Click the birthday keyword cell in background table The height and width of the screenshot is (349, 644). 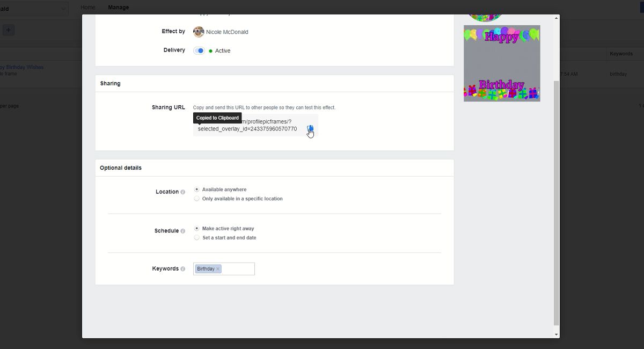[618, 74]
